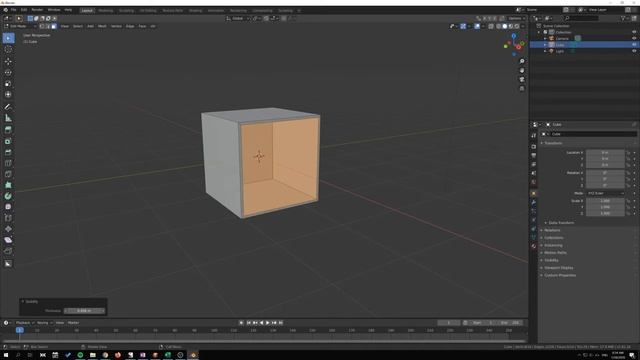Click the Blender icon in Windows taskbar

point(193,355)
